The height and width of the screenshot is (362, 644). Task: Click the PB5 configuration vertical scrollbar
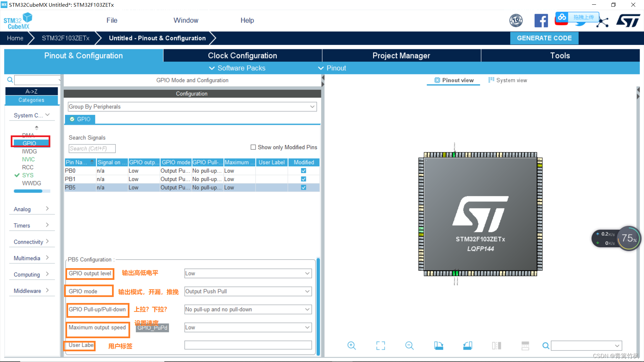[x=318, y=307]
